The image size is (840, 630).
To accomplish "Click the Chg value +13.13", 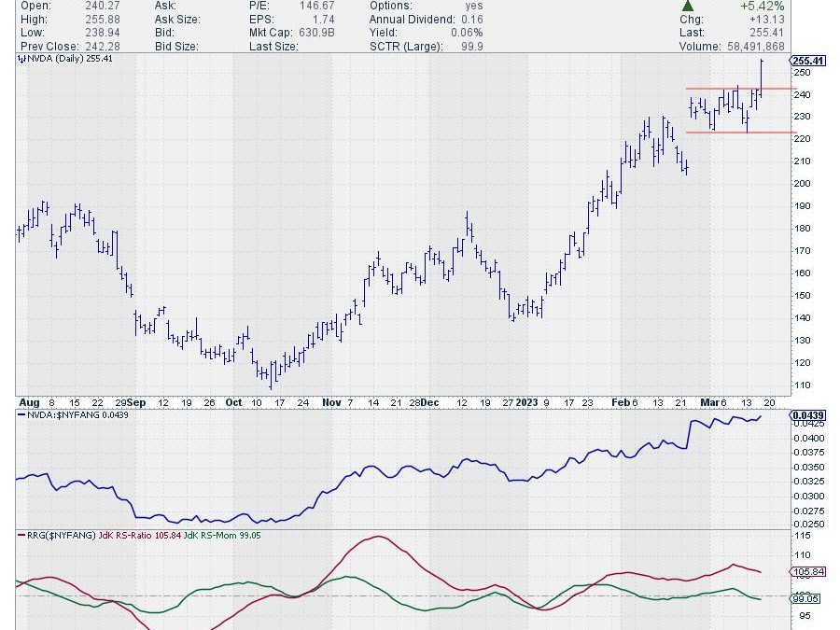I will pos(767,20).
